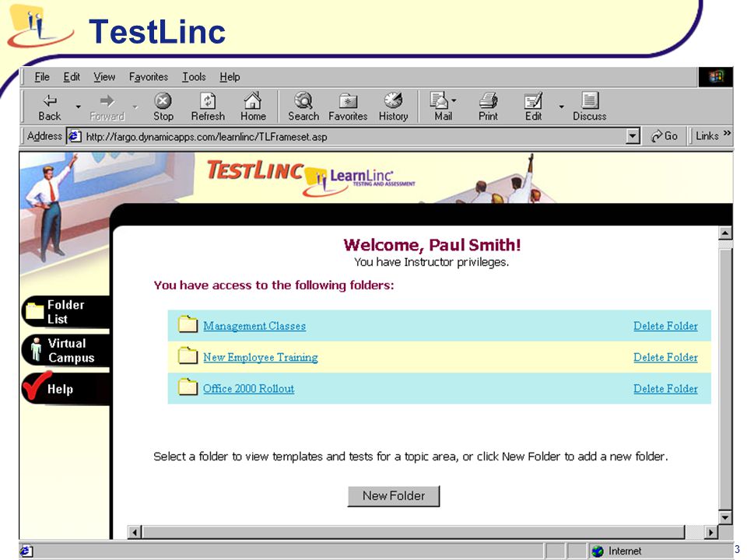Click the page icon in Address bar
Image resolution: width=747 pixels, height=560 pixels.
75,136
